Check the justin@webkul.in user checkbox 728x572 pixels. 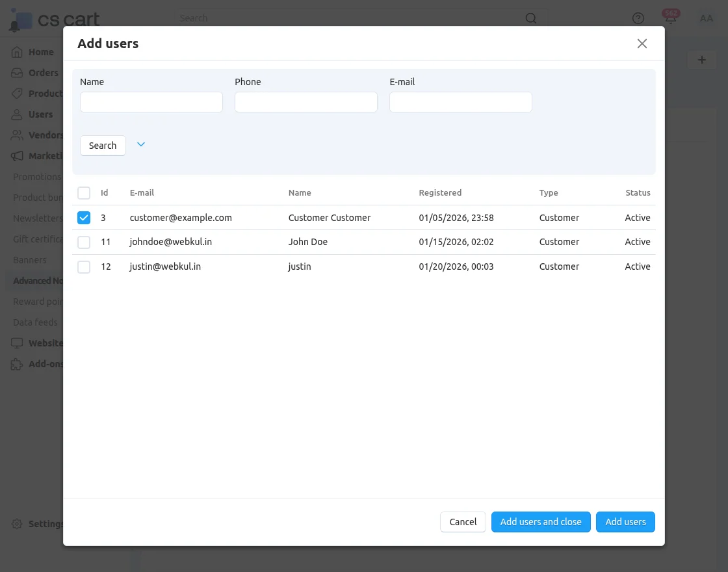click(84, 266)
